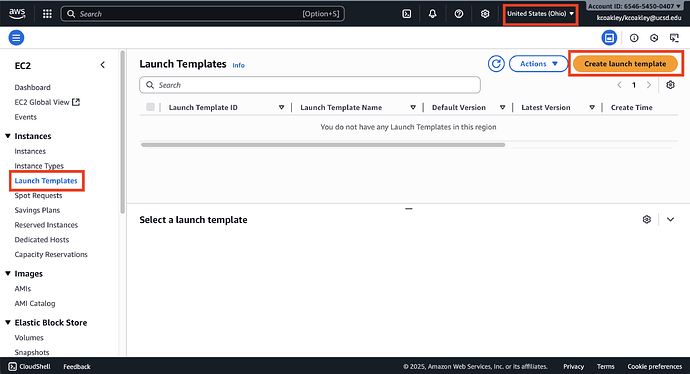Open Snapshots in the sidebar
Screen dimensions: 690x374
pyautogui.click(x=32, y=352)
